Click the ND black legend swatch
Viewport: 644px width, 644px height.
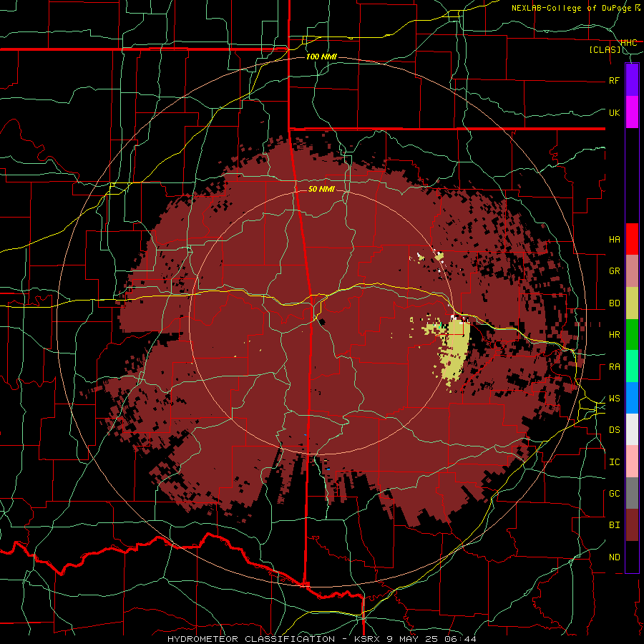pyautogui.click(x=632, y=557)
